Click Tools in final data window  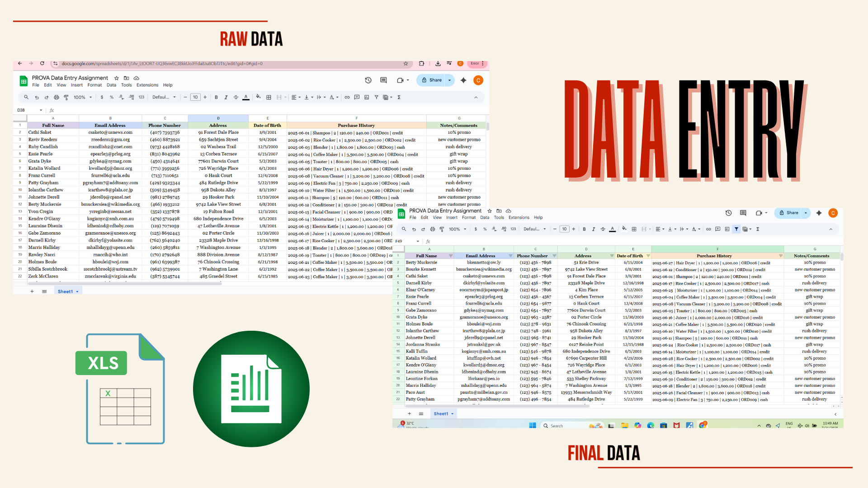(x=499, y=217)
